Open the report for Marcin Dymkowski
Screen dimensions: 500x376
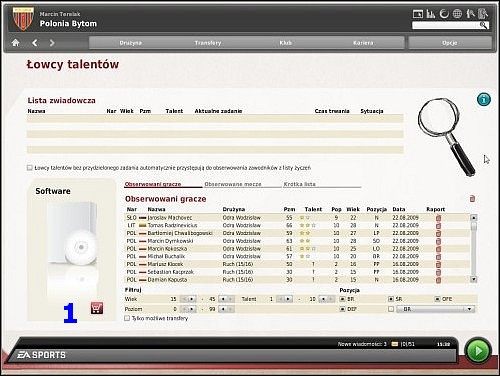click(438, 241)
